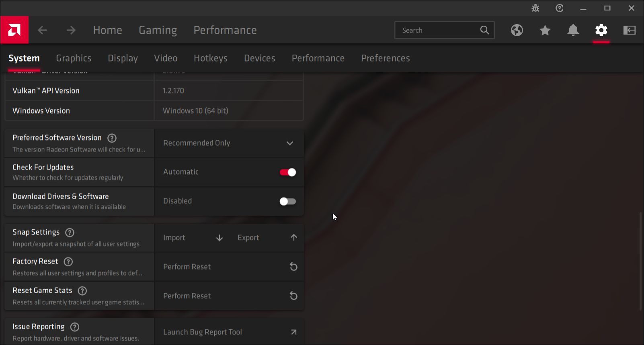Export a settings snapshot
644x345 pixels.
coord(267,238)
